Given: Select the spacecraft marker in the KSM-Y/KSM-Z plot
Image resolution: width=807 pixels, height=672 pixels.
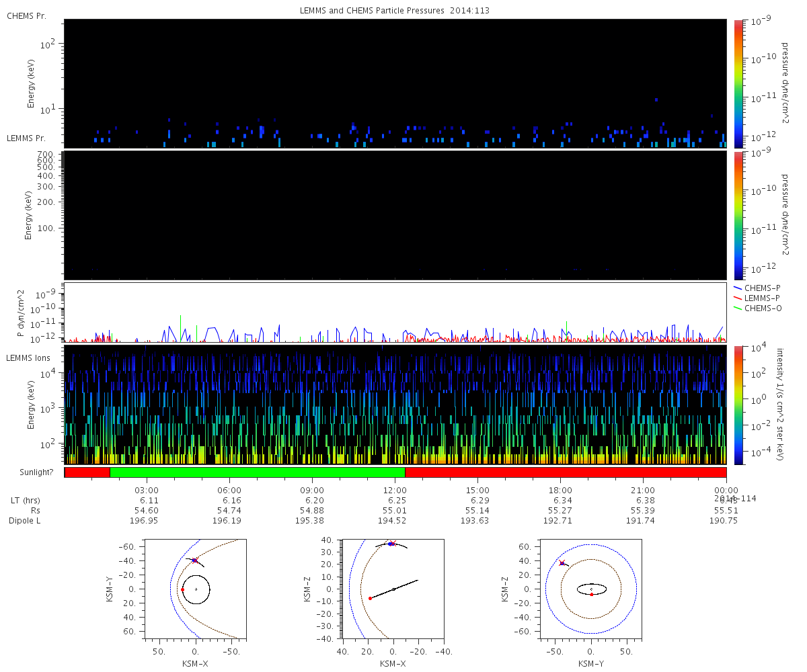Looking at the screenshot, I should pyautogui.click(x=562, y=562).
